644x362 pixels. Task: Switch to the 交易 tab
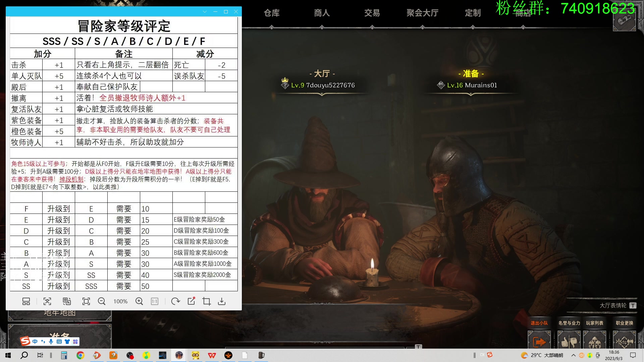click(x=372, y=13)
